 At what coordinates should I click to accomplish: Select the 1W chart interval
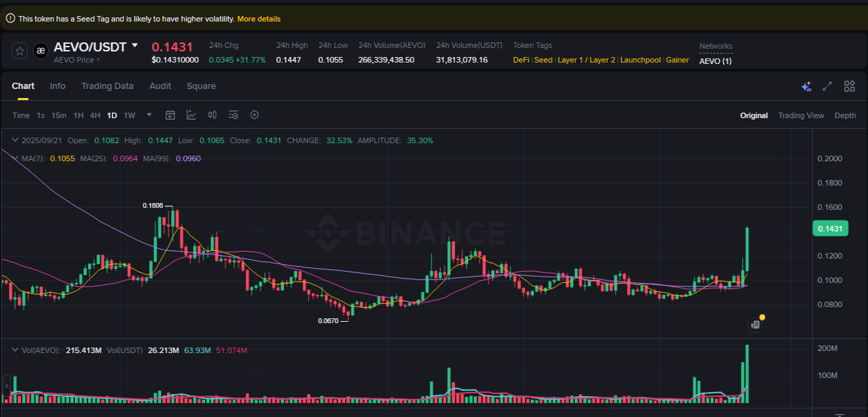point(129,115)
